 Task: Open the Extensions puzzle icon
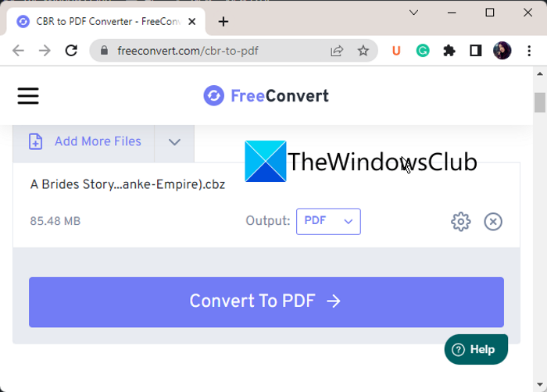point(449,51)
